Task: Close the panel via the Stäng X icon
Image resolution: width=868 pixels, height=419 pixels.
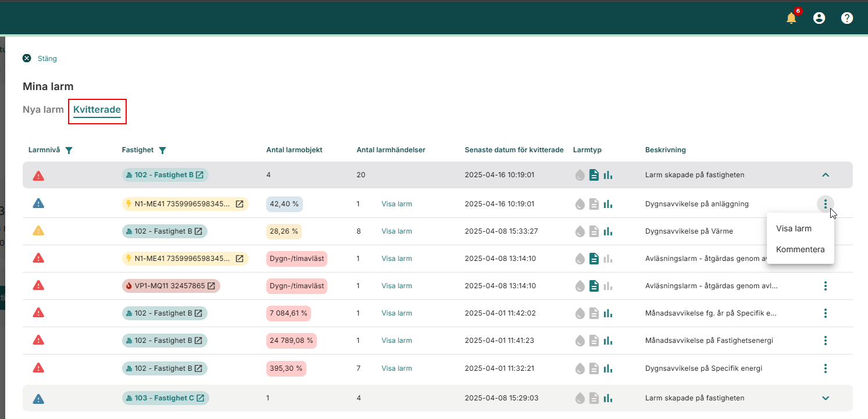Action: pyautogui.click(x=27, y=58)
